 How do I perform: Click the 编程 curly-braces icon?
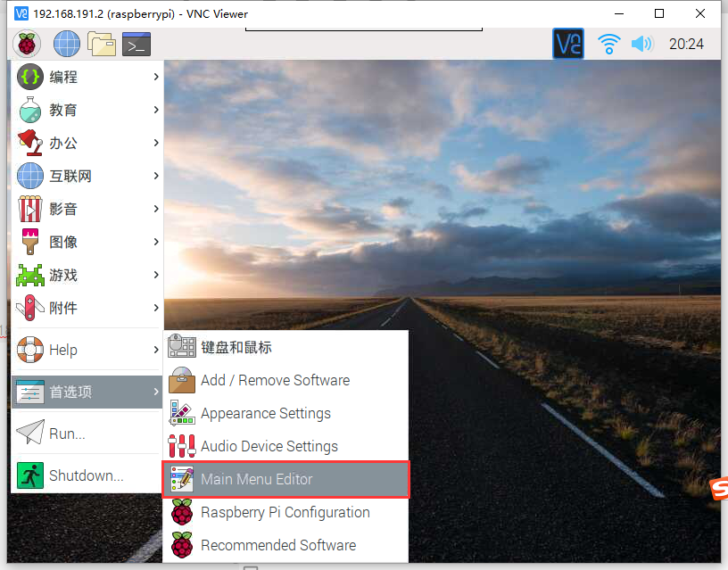click(x=30, y=77)
